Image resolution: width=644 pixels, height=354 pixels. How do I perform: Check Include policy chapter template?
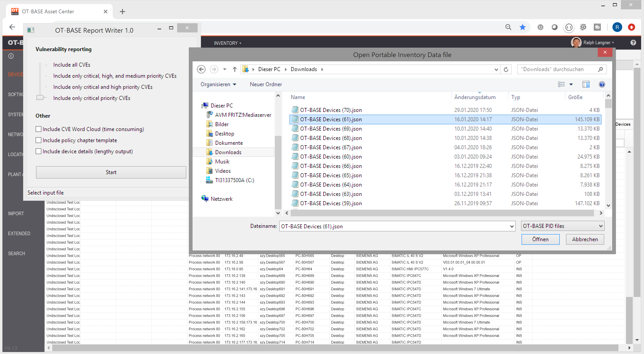(x=38, y=140)
